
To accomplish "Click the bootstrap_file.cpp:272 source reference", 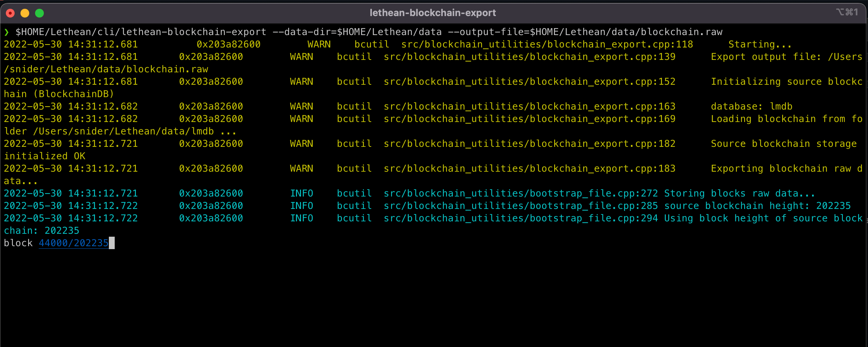I will (521, 194).
